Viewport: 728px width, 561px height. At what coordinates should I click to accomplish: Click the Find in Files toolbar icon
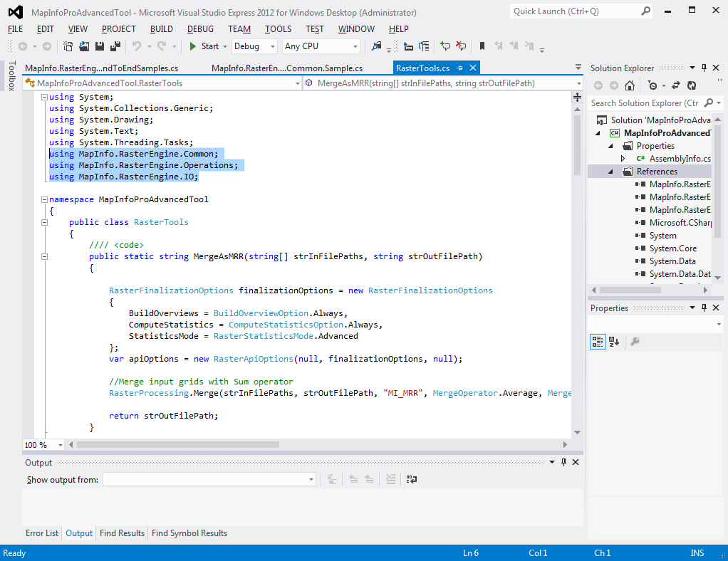pos(377,46)
